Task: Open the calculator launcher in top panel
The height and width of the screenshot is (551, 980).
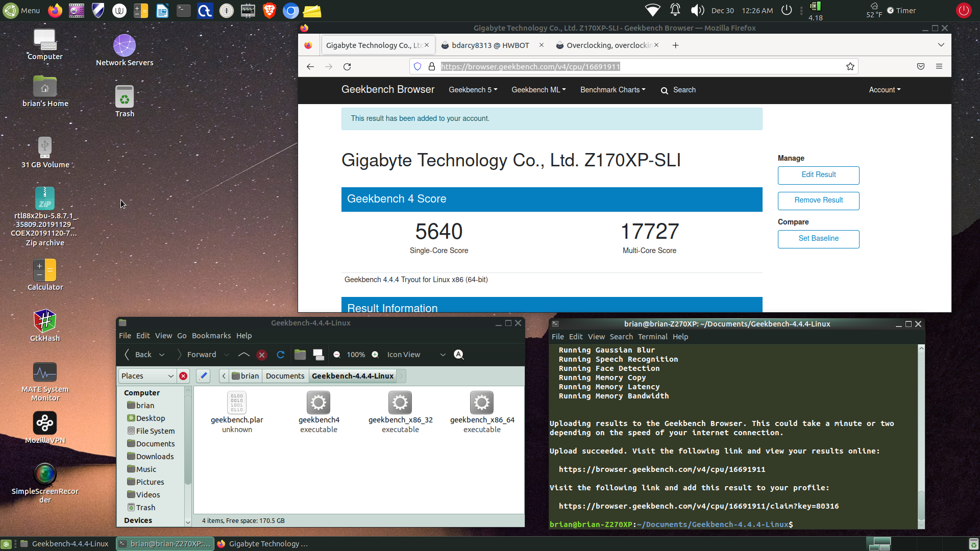Action: (x=141, y=10)
